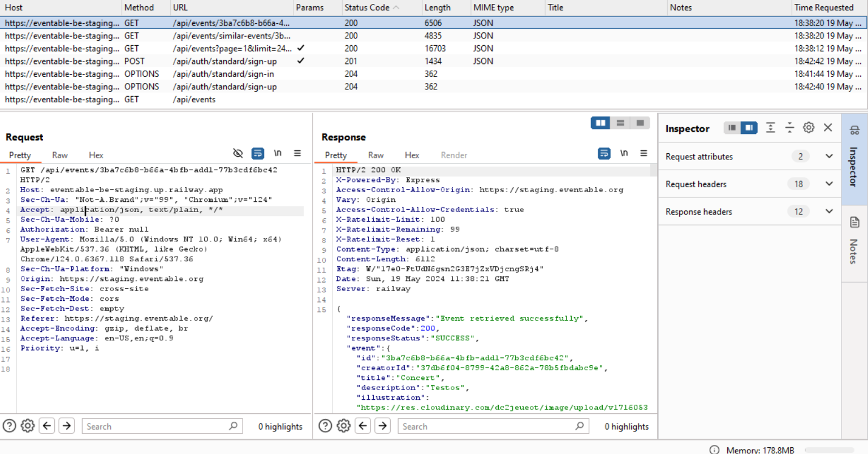Toggle word wrap icon in Response pane
The image size is (868, 454).
click(x=604, y=153)
